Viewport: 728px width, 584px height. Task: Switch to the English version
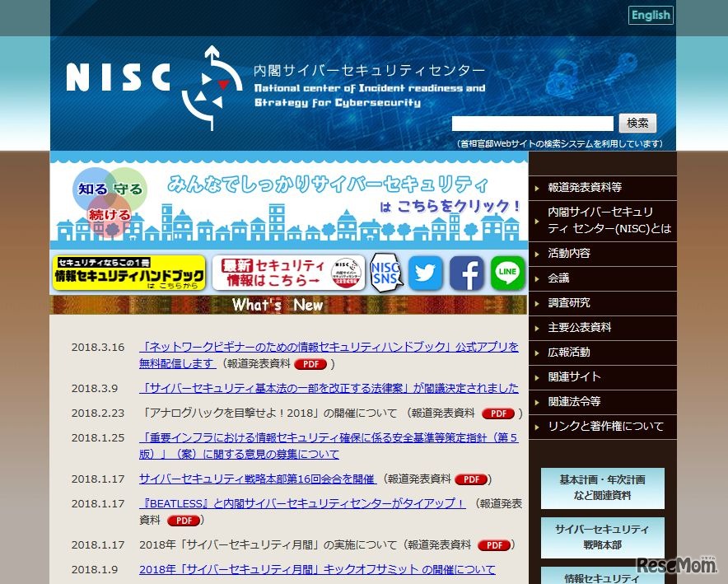(651, 15)
